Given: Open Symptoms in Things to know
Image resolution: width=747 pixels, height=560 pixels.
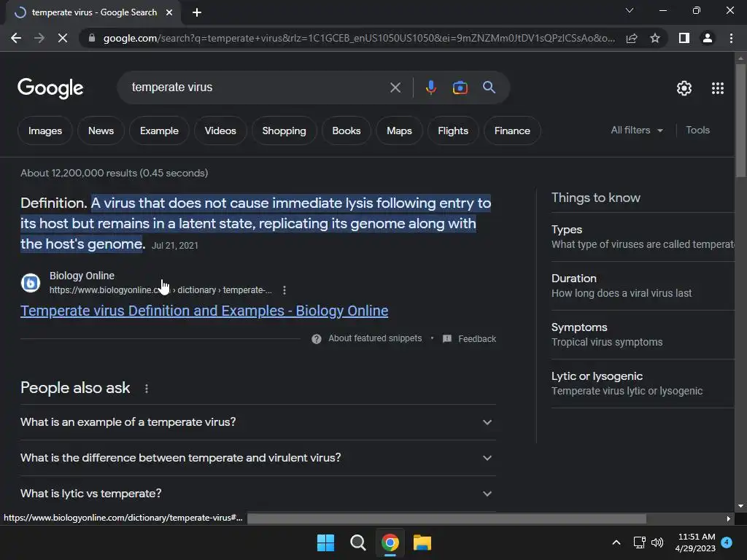Looking at the screenshot, I should coord(643,335).
